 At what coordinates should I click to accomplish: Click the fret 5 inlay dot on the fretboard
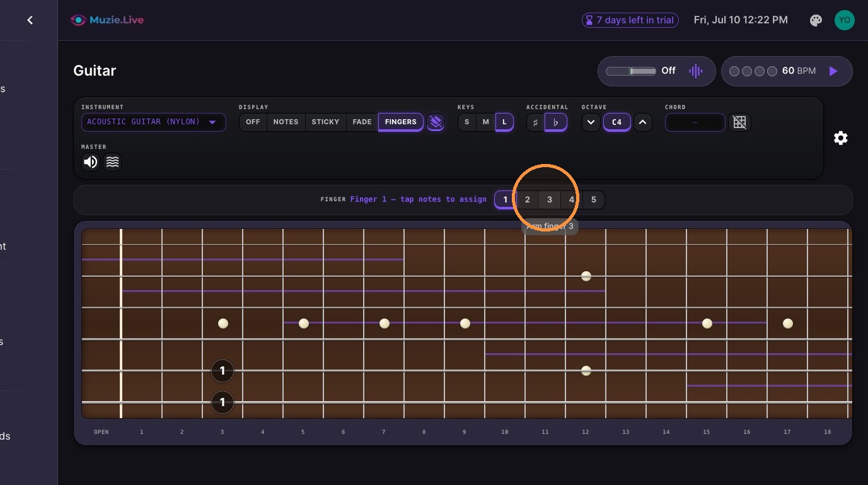tap(303, 324)
